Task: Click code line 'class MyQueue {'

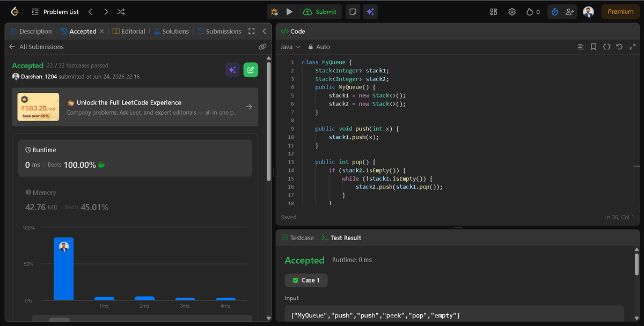Action: tap(327, 62)
